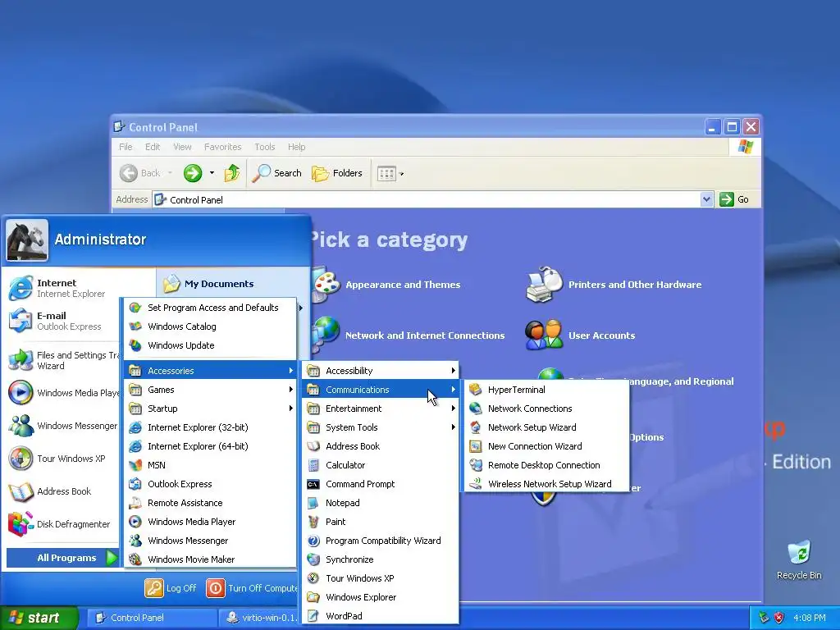Viewport: 840px width, 630px height.
Task: Click Internet Explorer (32-bit) icon
Action: (x=135, y=427)
